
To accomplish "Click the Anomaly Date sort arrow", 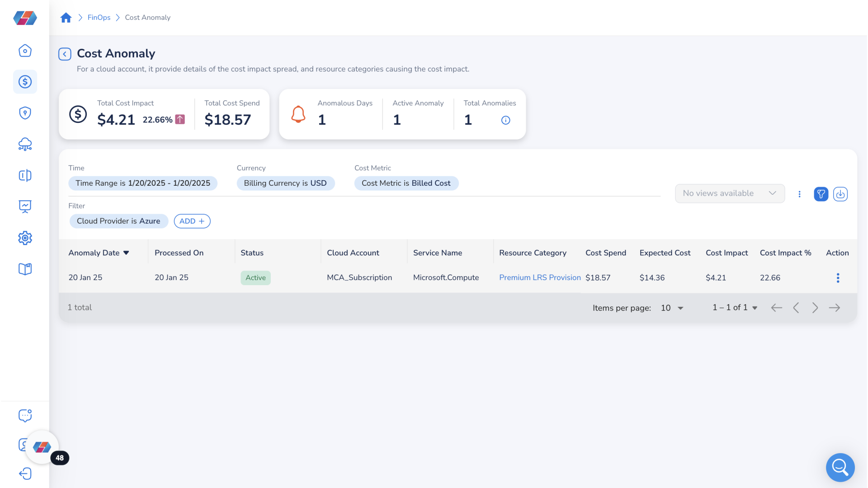I will [126, 253].
